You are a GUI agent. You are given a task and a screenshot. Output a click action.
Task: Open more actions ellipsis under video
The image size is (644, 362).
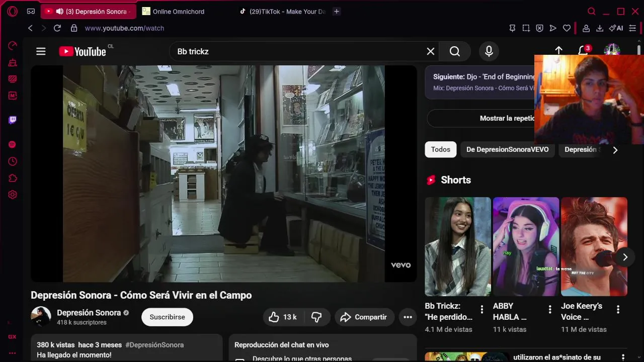408,317
